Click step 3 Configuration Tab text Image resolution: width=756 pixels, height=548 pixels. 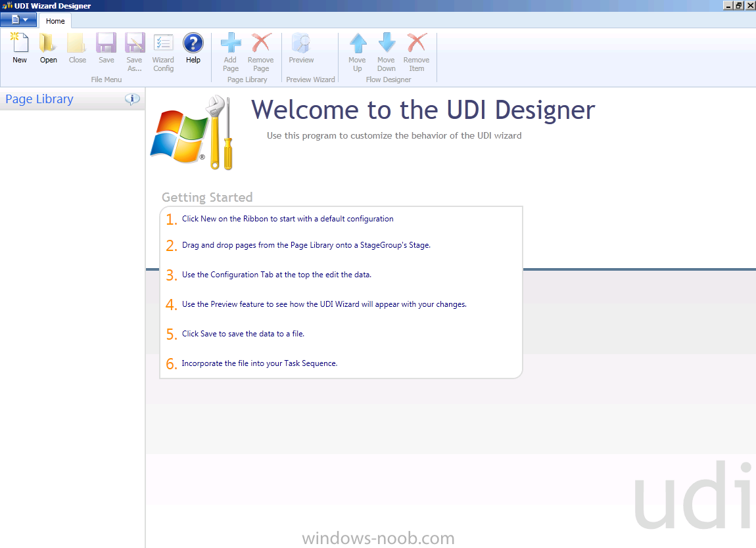277,275
